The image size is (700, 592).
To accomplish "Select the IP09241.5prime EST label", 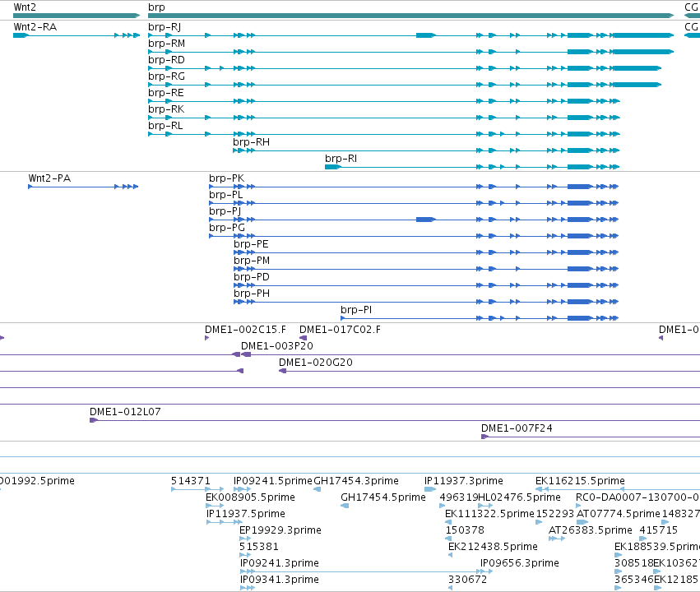I will [x=273, y=481].
